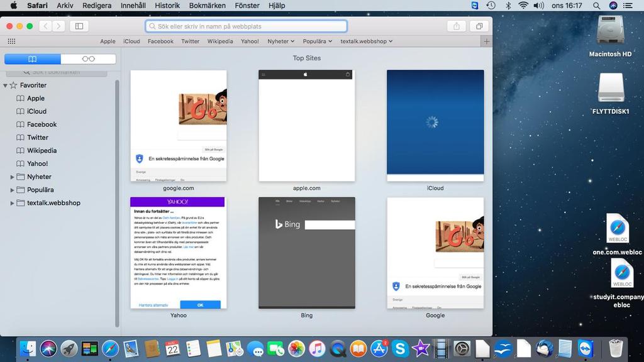Open the Arkiv menu
Image resolution: width=644 pixels, height=362 pixels.
65,5
